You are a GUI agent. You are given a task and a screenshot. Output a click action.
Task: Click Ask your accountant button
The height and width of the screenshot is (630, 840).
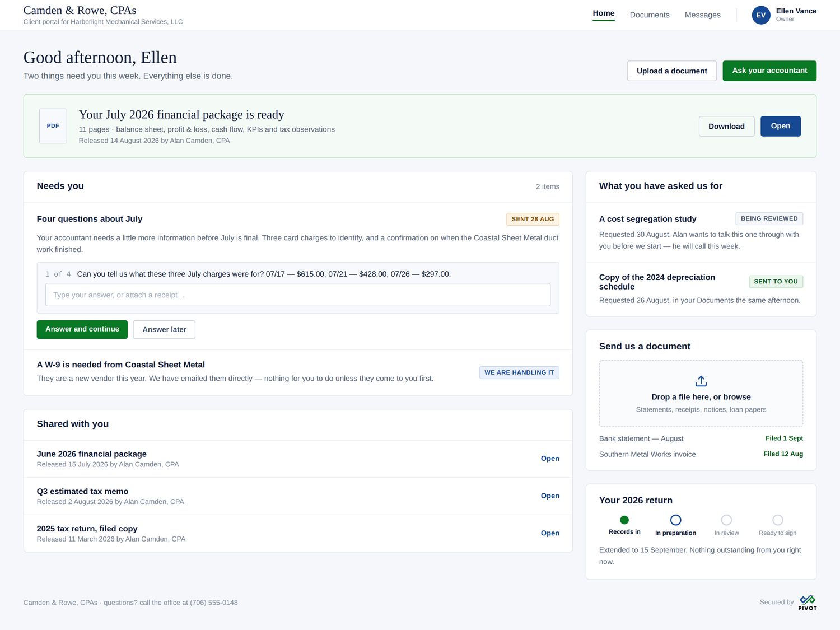tap(769, 71)
